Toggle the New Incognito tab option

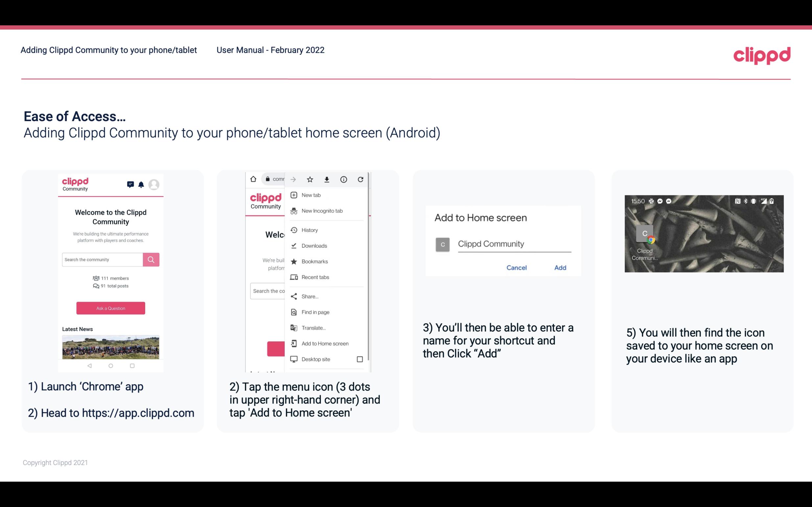tap(321, 211)
